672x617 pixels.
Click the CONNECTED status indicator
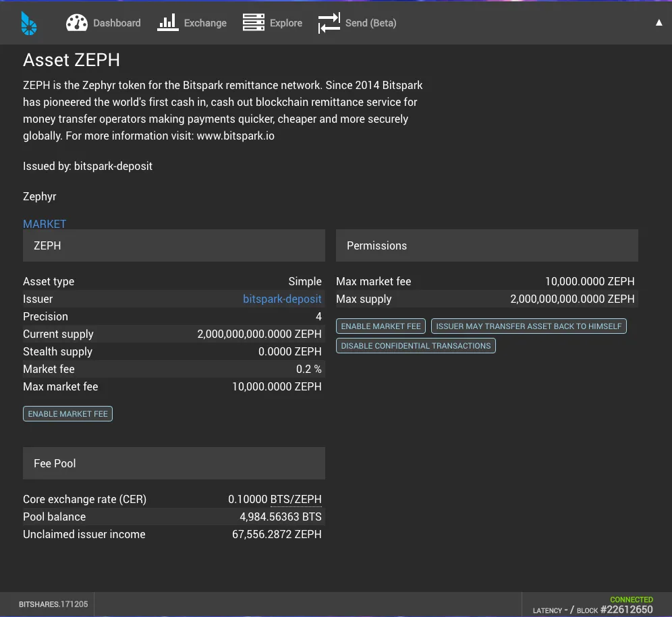pyautogui.click(x=632, y=599)
